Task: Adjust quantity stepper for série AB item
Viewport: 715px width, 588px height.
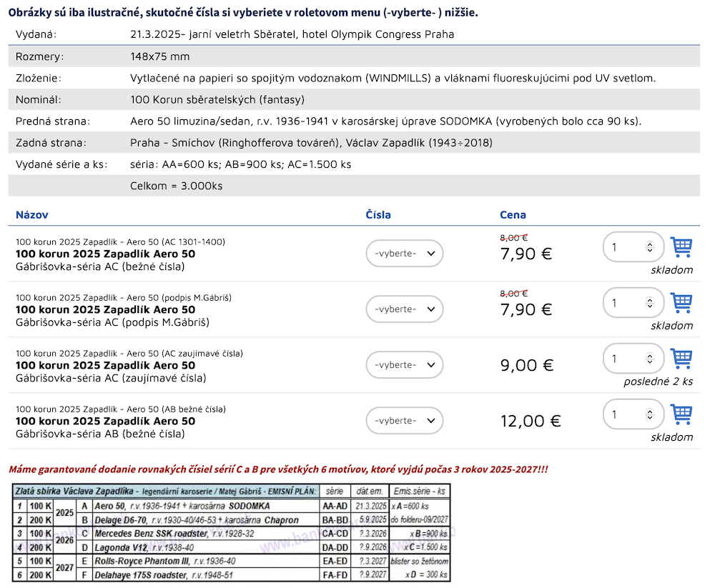Action: (x=649, y=414)
